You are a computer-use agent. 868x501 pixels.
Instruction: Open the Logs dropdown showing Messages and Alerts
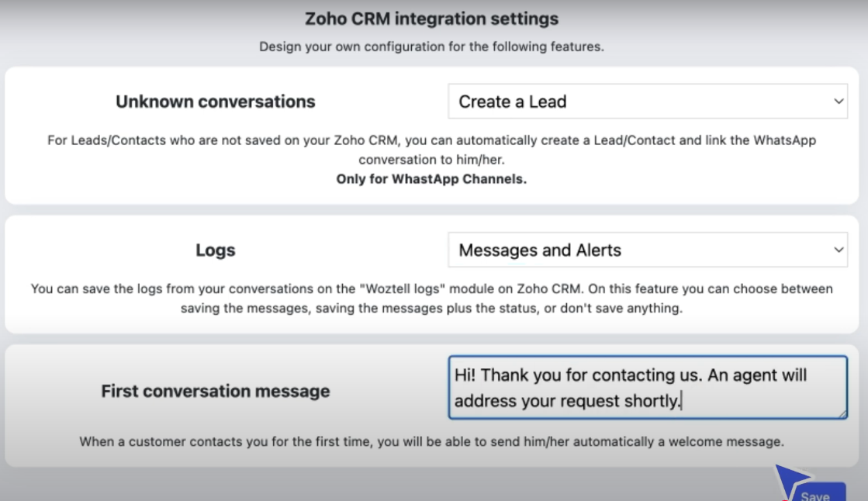[x=648, y=250]
